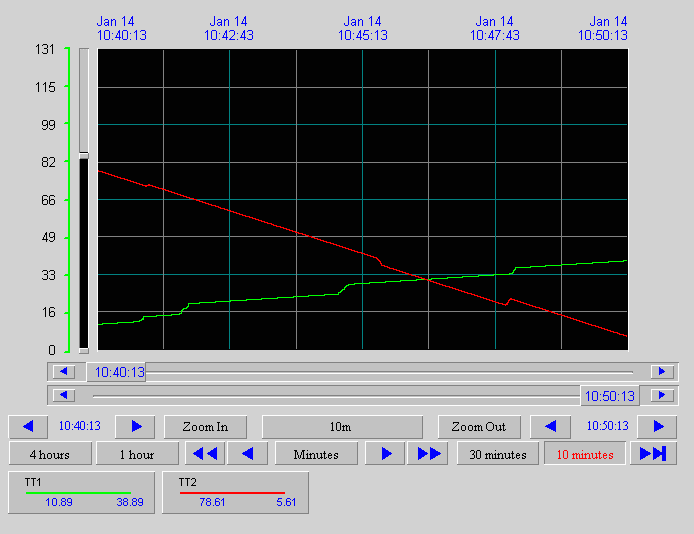
Task: Click the 131 maximum axis label
Action: [x=45, y=50]
